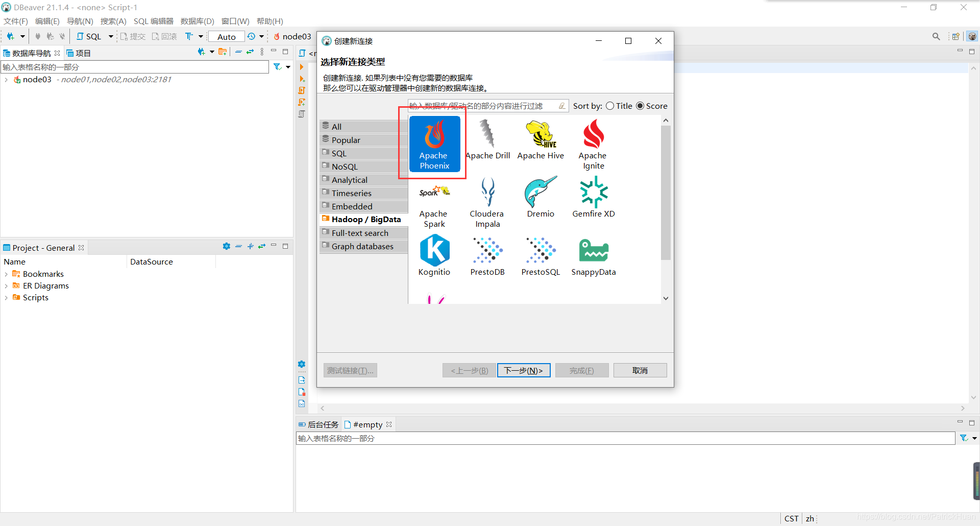Open the 数据库(D) menu

click(x=197, y=21)
